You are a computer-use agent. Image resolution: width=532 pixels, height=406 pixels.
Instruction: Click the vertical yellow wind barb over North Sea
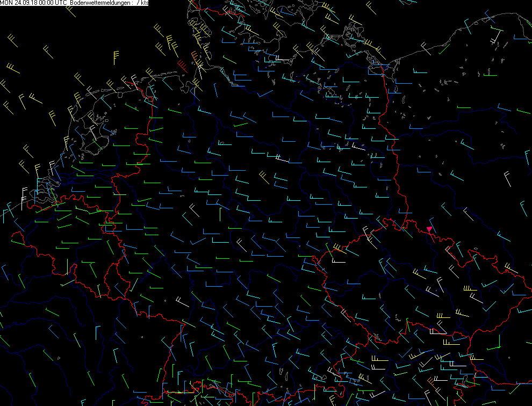[116, 56]
